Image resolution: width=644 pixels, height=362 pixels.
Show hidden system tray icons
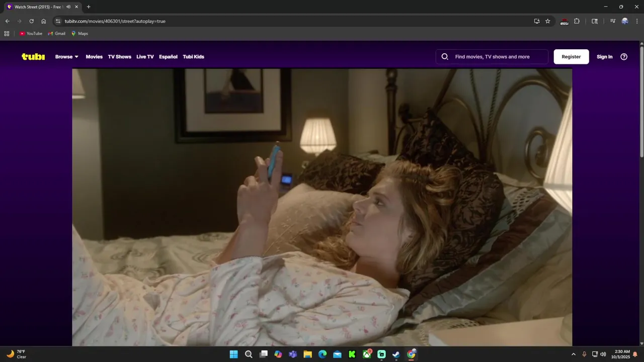[x=573, y=354]
